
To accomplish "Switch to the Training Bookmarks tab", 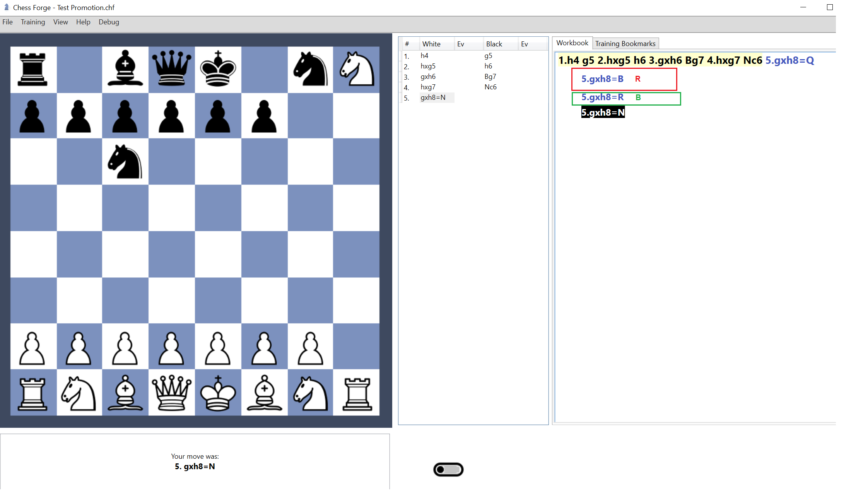I will pyautogui.click(x=625, y=43).
